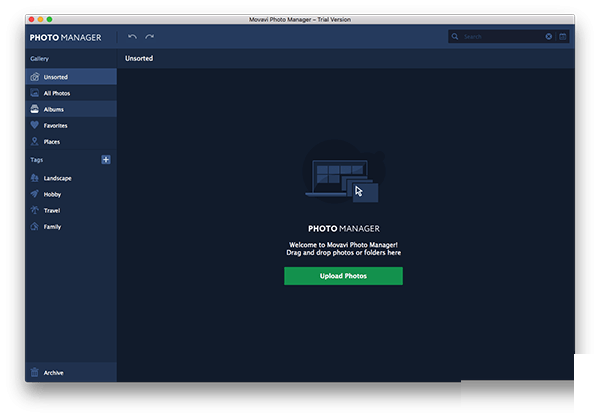Click the Favorites heart icon
The image size is (600, 418).
point(35,125)
